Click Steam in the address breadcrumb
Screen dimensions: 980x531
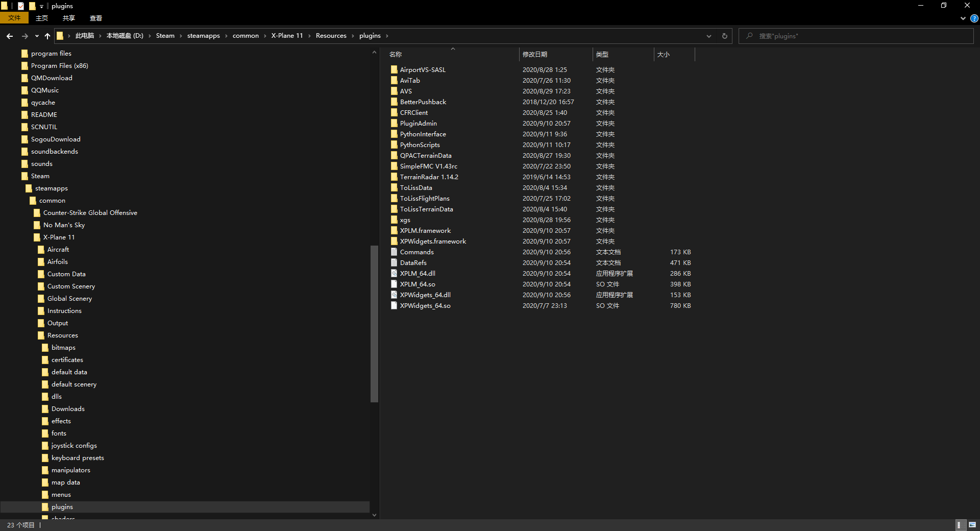click(165, 36)
